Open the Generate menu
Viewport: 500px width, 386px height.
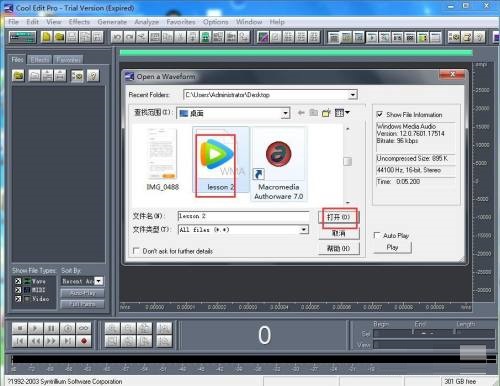(x=112, y=22)
